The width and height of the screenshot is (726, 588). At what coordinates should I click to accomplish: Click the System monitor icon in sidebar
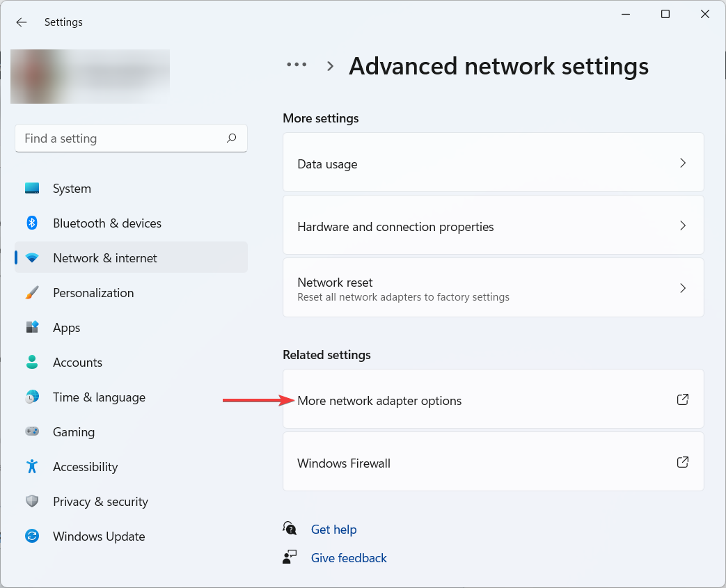point(32,189)
